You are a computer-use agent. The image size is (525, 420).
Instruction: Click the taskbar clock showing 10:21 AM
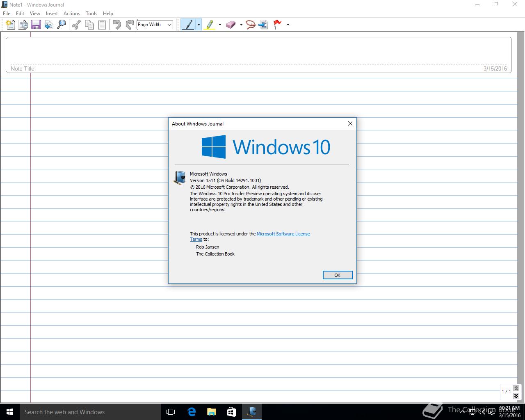(x=509, y=412)
